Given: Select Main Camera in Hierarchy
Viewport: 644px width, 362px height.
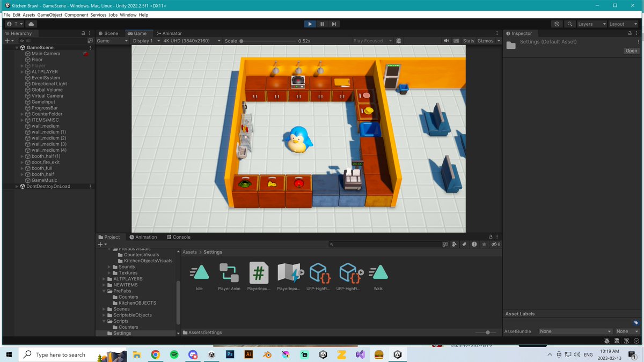Looking at the screenshot, I should [x=46, y=54].
